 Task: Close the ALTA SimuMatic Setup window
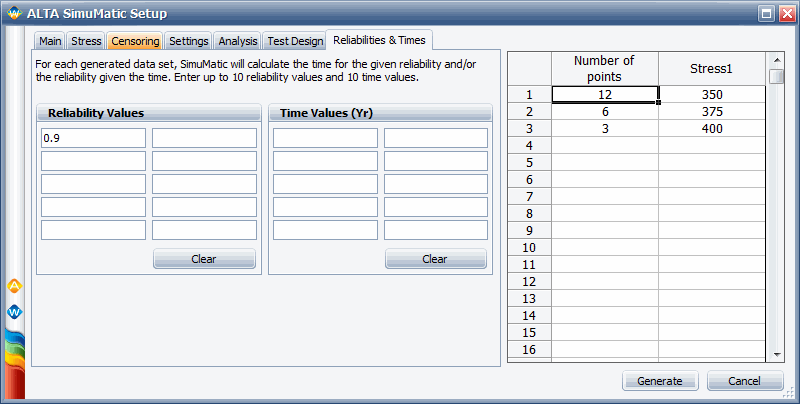[x=787, y=14]
